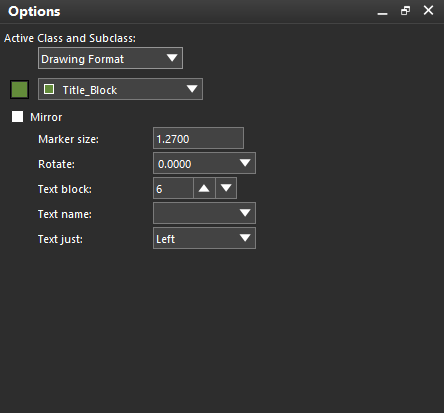Click the small green icon inside the Title_Block field
This screenshot has height=413, width=444.
pyautogui.click(x=49, y=89)
